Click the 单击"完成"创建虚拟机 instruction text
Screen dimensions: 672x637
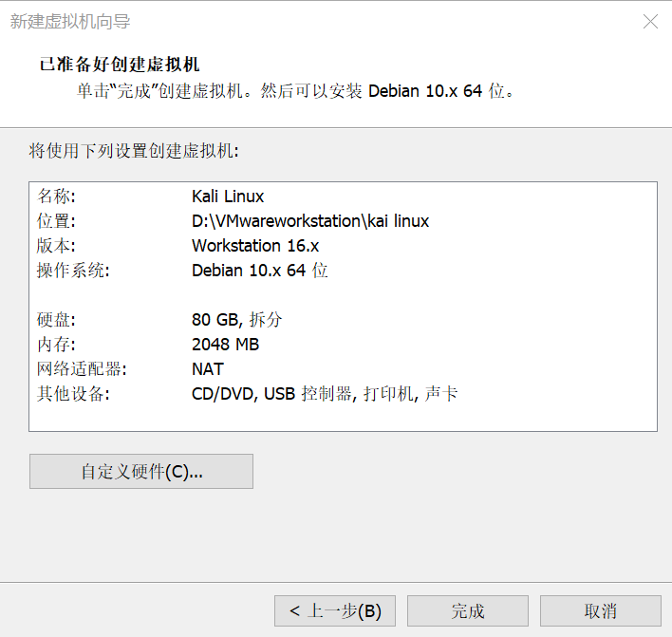[295, 91]
